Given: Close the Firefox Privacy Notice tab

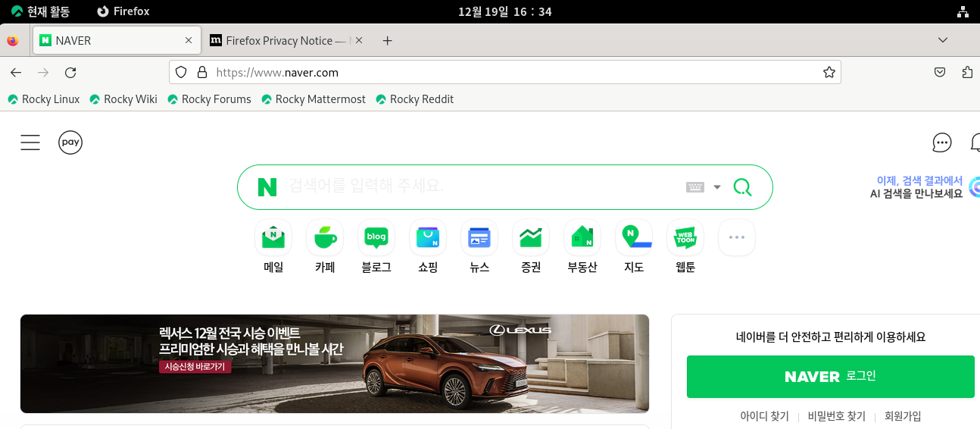Looking at the screenshot, I should (359, 41).
